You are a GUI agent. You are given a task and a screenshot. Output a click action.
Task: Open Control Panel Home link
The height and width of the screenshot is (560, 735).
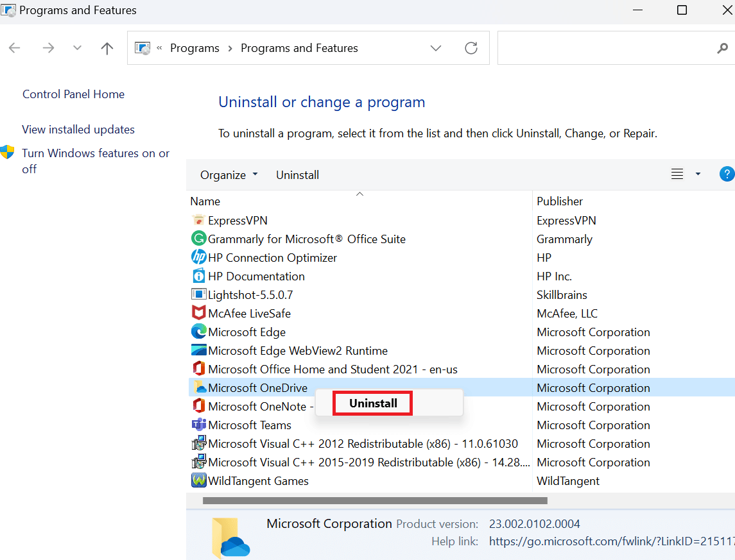tap(74, 94)
